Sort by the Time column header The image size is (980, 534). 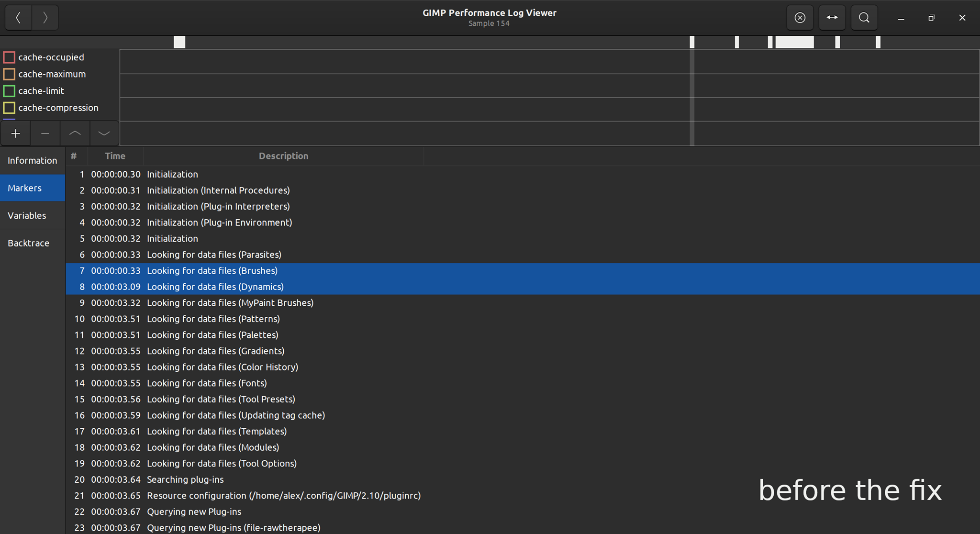115,156
